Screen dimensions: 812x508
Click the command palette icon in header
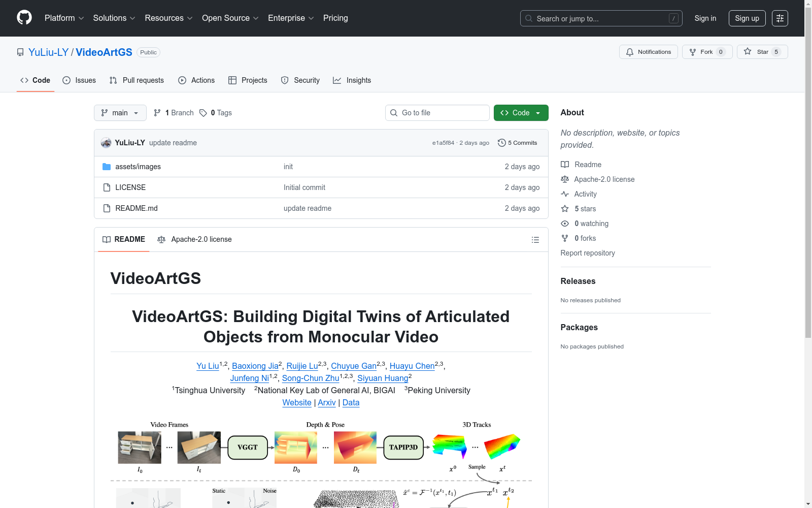click(x=780, y=18)
